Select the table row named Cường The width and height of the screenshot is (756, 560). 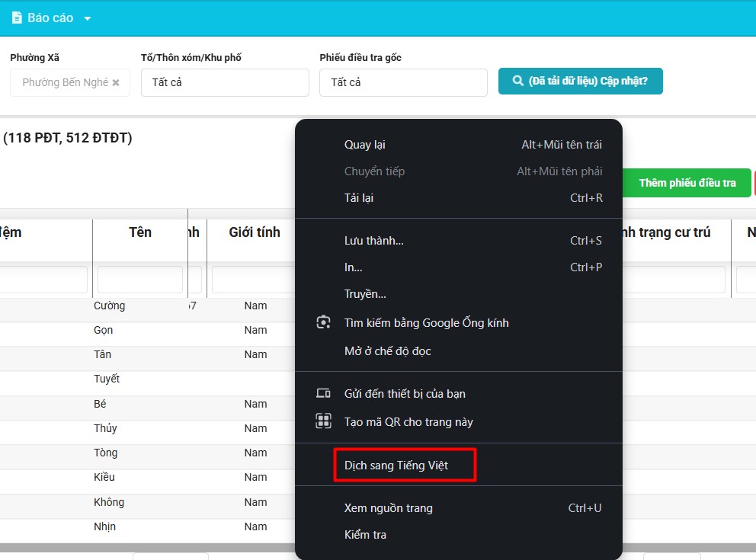(109, 306)
